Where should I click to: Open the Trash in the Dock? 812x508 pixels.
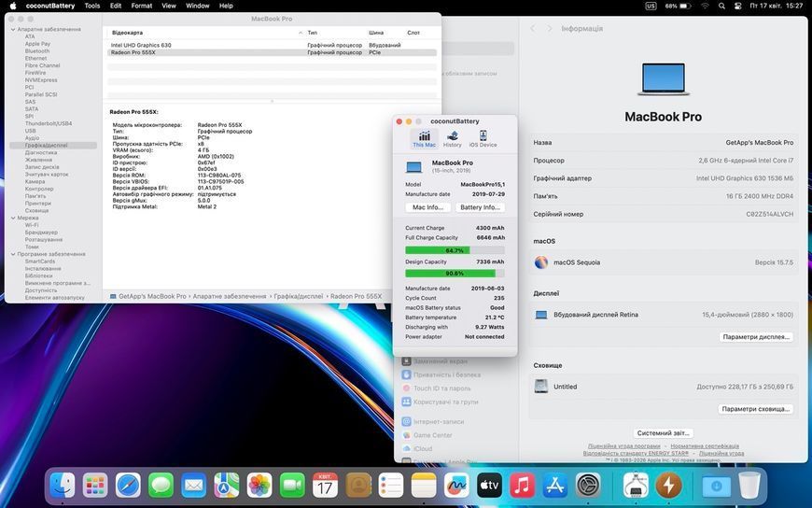(x=749, y=486)
